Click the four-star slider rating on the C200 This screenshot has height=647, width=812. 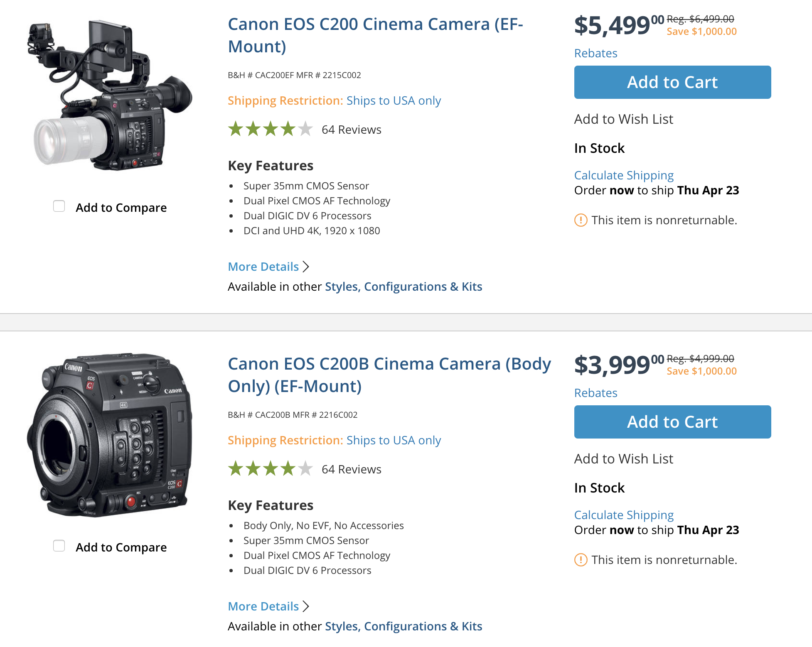click(269, 129)
